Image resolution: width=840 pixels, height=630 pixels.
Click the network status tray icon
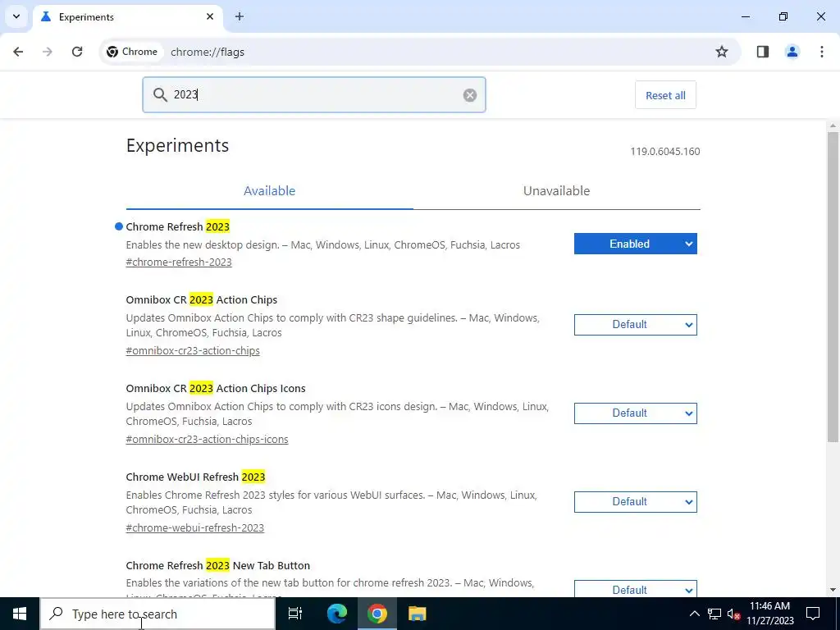(x=714, y=614)
